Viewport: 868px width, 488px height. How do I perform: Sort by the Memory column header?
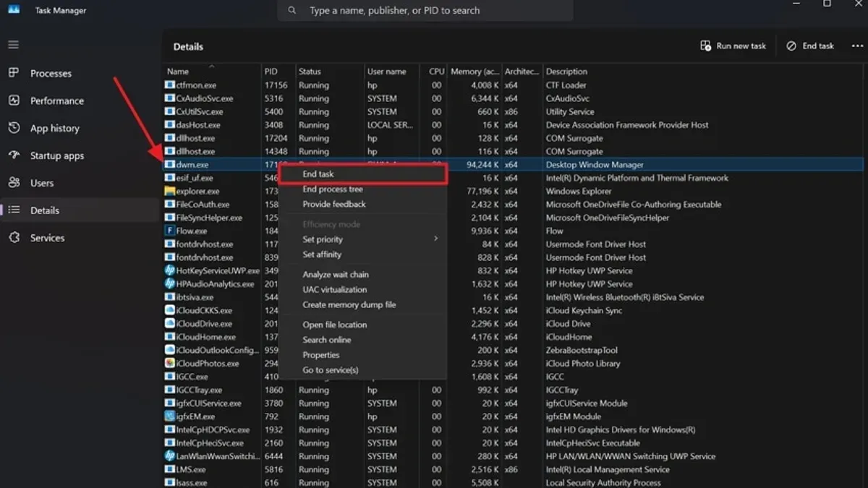click(475, 72)
